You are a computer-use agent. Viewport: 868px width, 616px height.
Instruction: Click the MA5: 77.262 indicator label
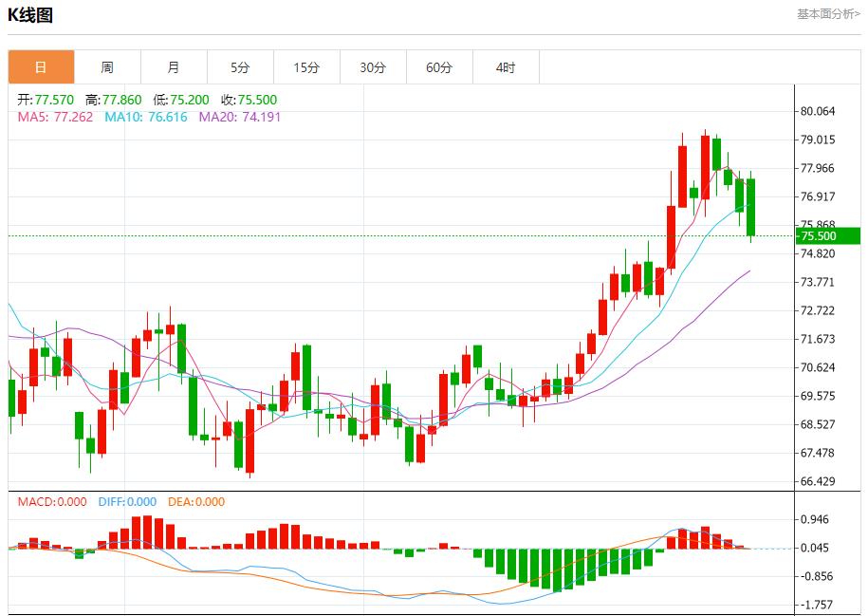pos(55,117)
